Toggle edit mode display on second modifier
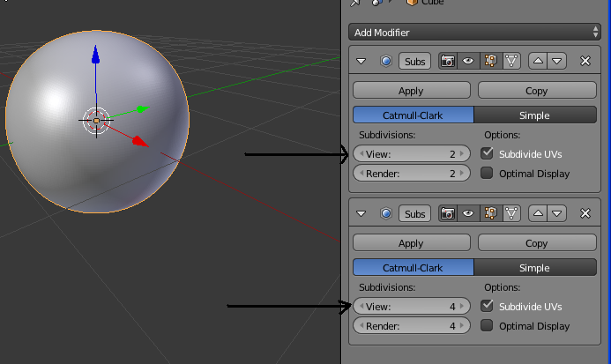The image size is (611, 364). click(490, 213)
